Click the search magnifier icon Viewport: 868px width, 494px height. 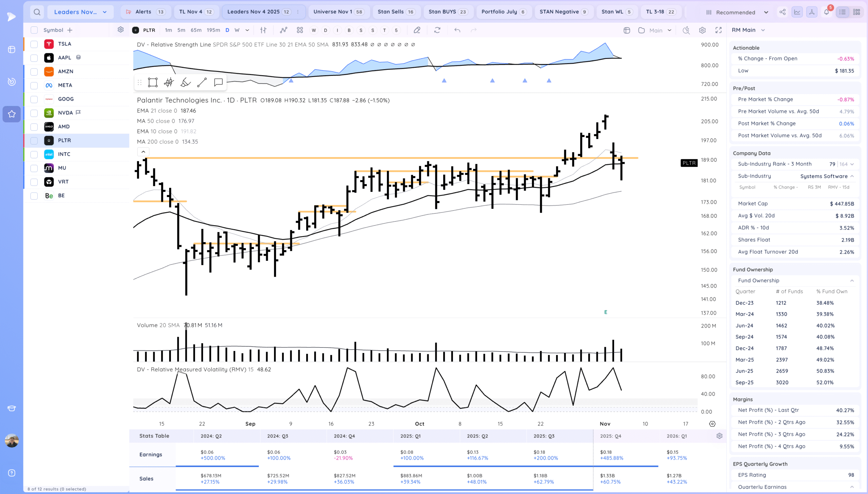[x=37, y=12]
